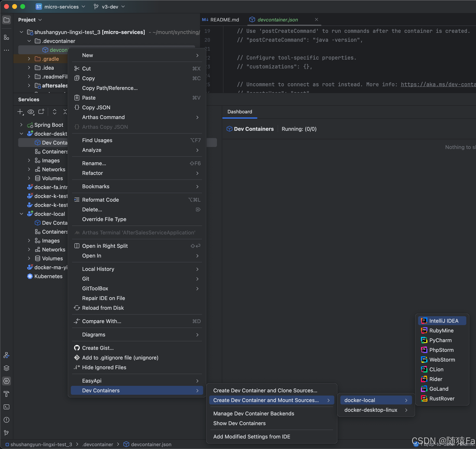This screenshot has width=476, height=449.
Task: Expand the Spring Boot services node
Action: [x=21, y=125]
